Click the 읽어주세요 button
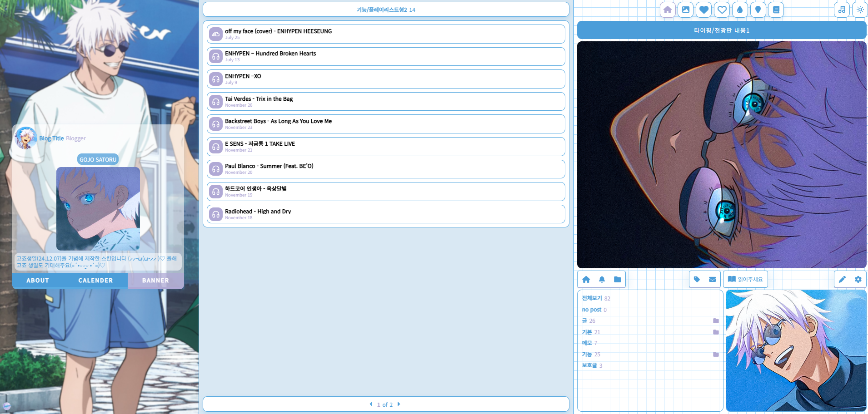This screenshot has width=868, height=414. [x=745, y=280]
